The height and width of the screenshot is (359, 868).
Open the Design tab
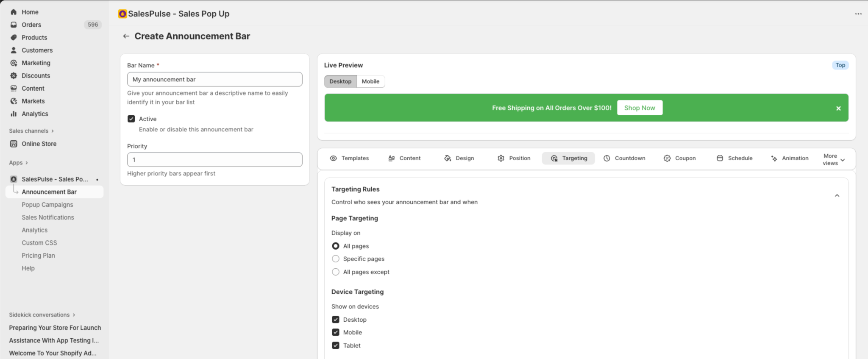pyautogui.click(x=459, y=158)
